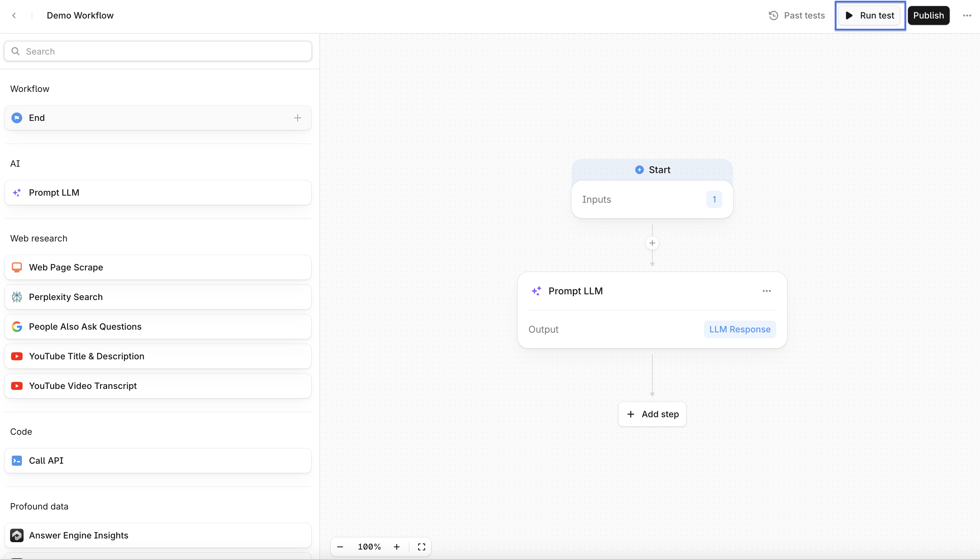Screen dimensions: 980x559
Task: Choose the Perplexity Search step
Action: pyautogui.click(x=157, y=297)
